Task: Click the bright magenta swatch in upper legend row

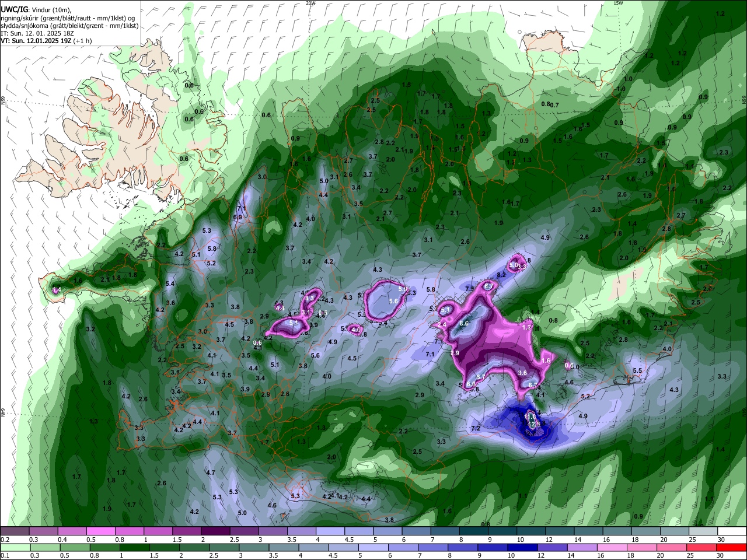Action: pyautogui.click(x=100, y=531)
